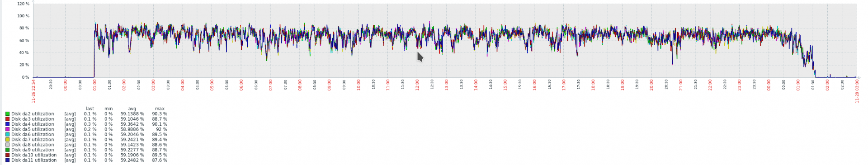868x165 pixels.
Task: Click the 23:00 time axis marker
Action: pos(740,85)
